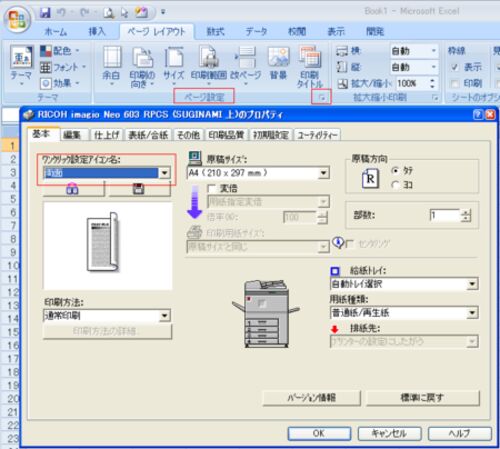Click the dialog help question mark button
Viewport: 500px width, 449px height.
[478, 115]
